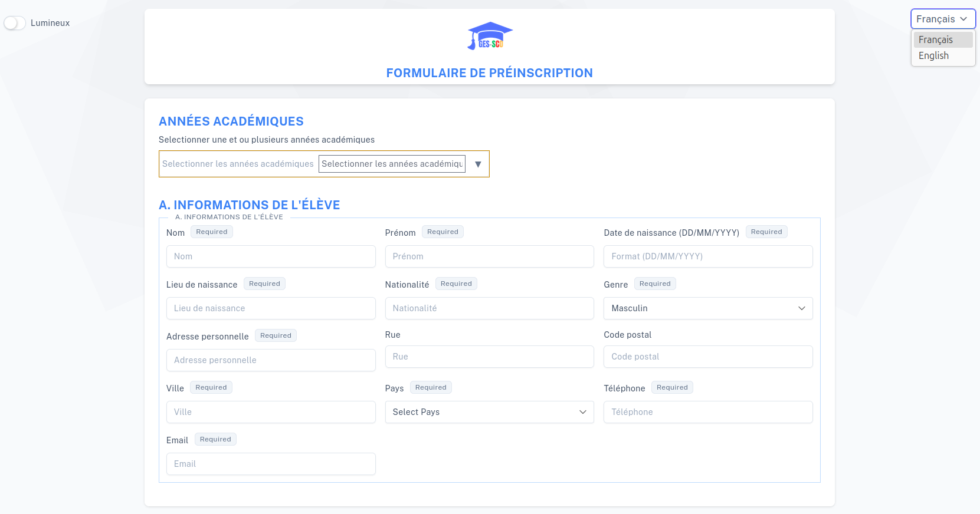Open the Français language dropdown

pos(942,19)
